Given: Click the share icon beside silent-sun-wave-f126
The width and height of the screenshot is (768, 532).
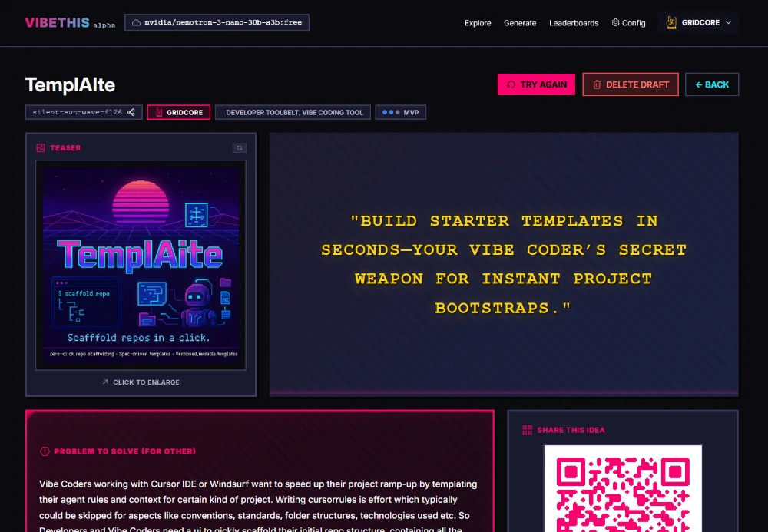Looking at the screenshot, I should point(131,113).
